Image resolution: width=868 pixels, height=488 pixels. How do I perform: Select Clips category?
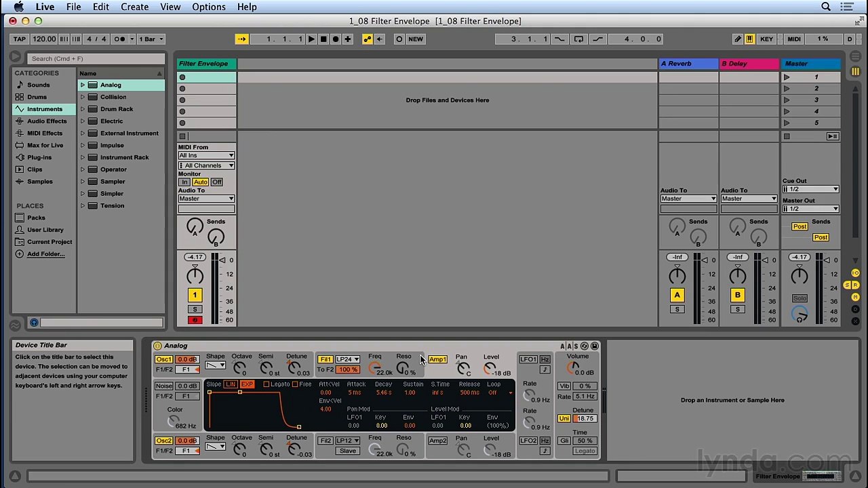click(x=35, y=169)
